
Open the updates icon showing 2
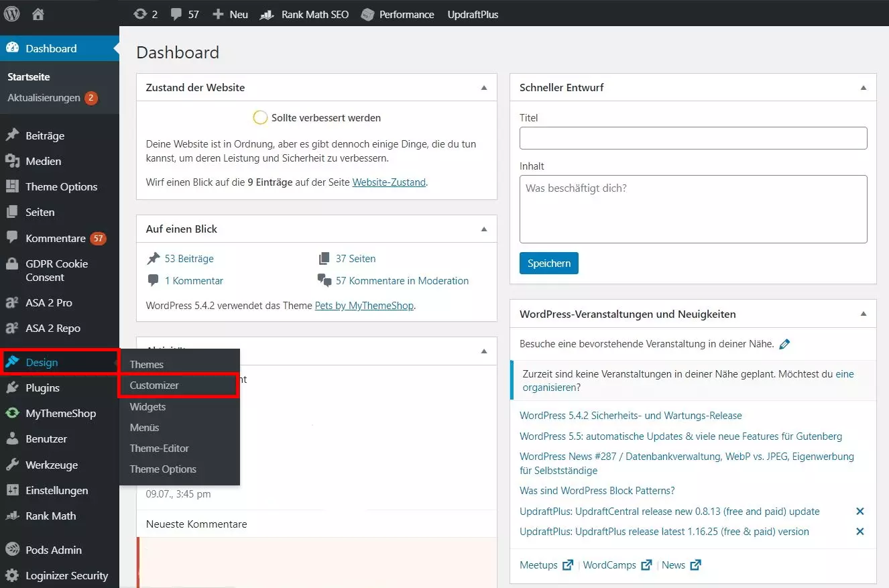pos(145,14)
